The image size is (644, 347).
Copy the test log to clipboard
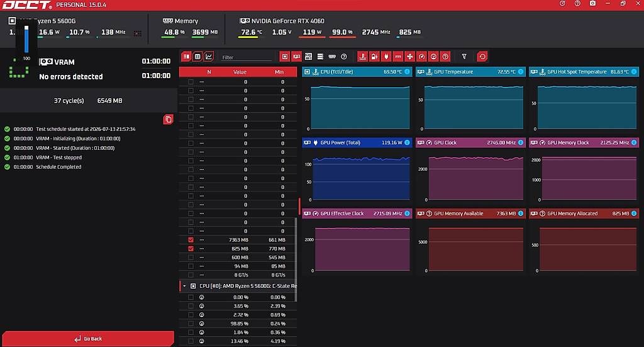tap(169, 119)
